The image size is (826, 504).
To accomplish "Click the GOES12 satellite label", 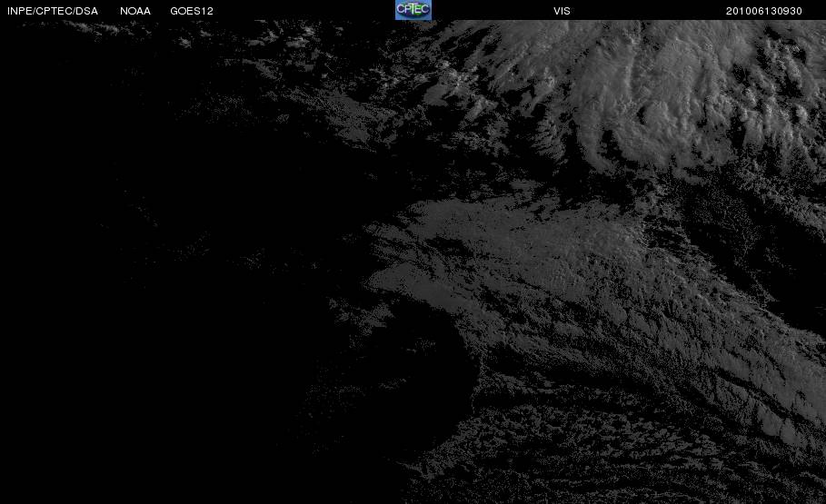I will tap(192, 11).
